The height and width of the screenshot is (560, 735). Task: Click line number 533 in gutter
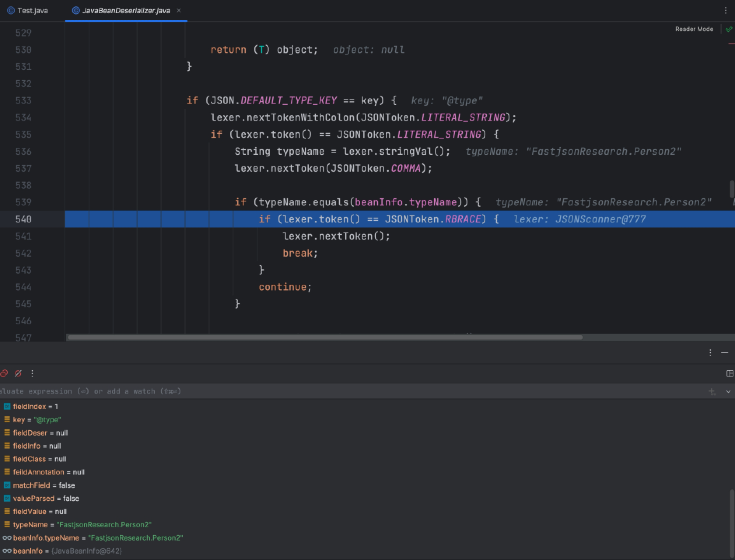coord(23,101)
